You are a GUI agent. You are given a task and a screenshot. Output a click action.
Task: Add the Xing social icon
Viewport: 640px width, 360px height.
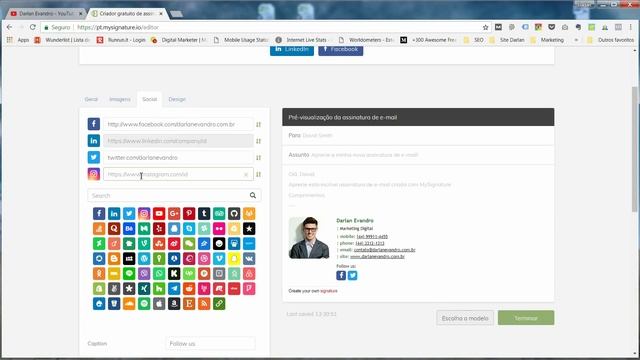coord(144,289)
